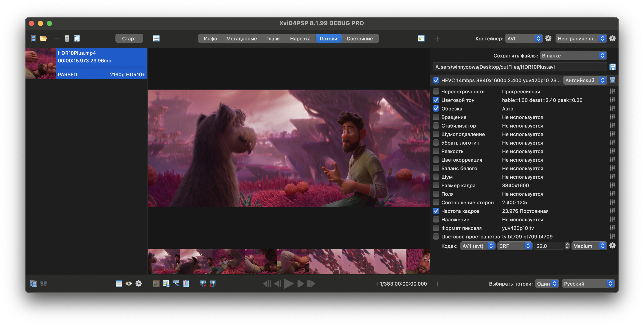This screenshot has height=326, width=644.
Task: Click the crop/trim tool icon
Action: 176,284
